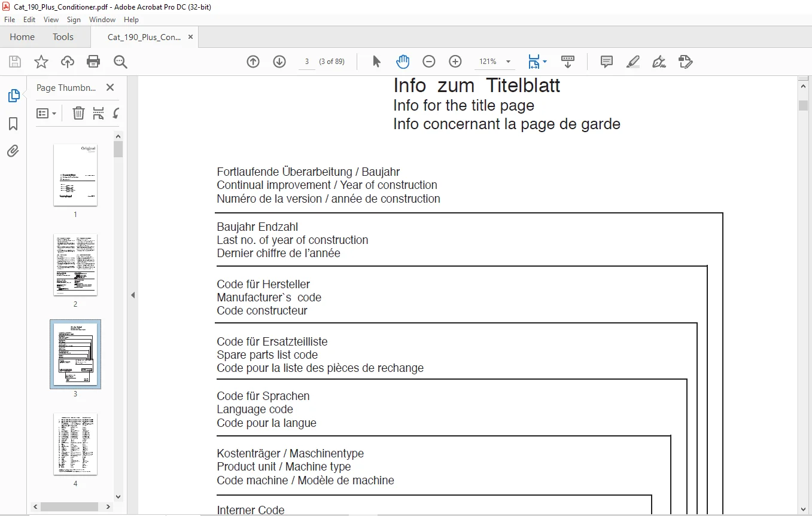
Task: Open the Attachments paperclip panel
Action: point(13,151)
